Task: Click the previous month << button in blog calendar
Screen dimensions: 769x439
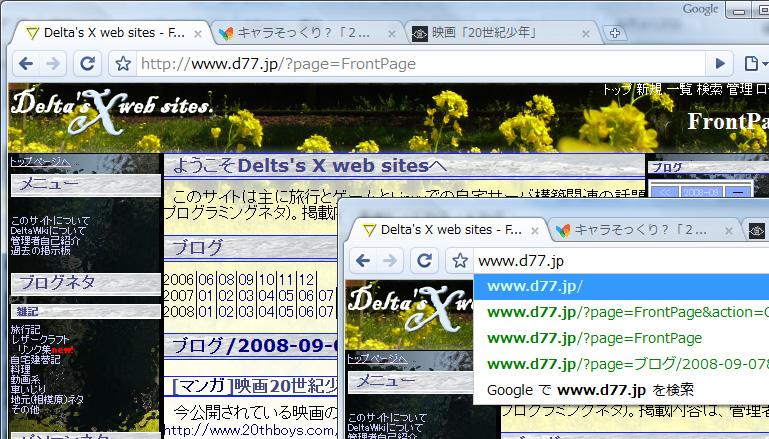Action: (666, 191)
